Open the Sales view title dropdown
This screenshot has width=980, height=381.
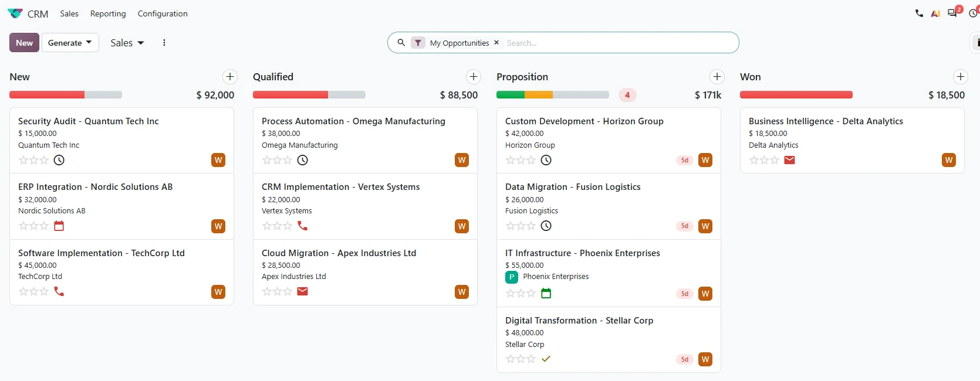127,43
